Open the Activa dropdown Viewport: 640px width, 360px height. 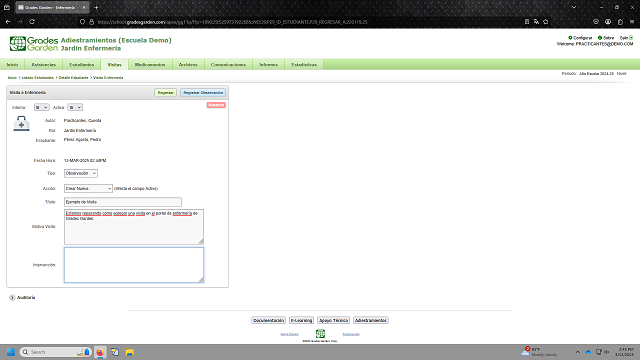[x=75, y=107]
